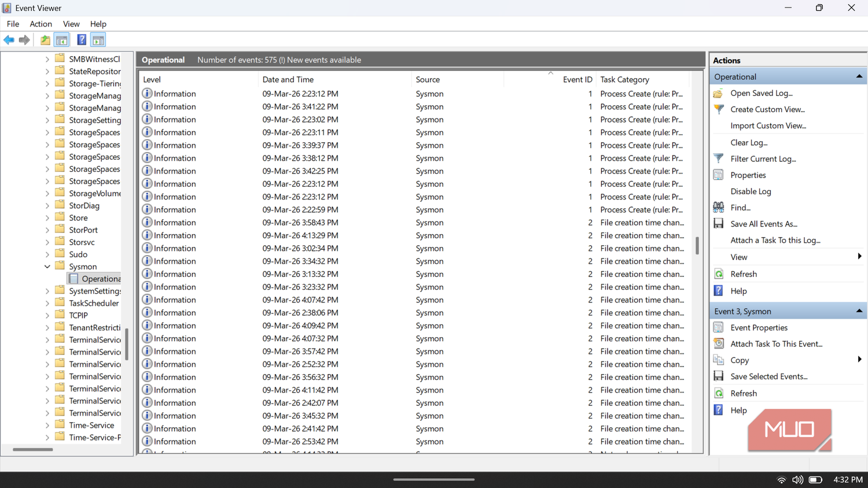Click the blue Help question mark toolbar icon
Viewport: 868px width, 488px height.
pos(82,40)
